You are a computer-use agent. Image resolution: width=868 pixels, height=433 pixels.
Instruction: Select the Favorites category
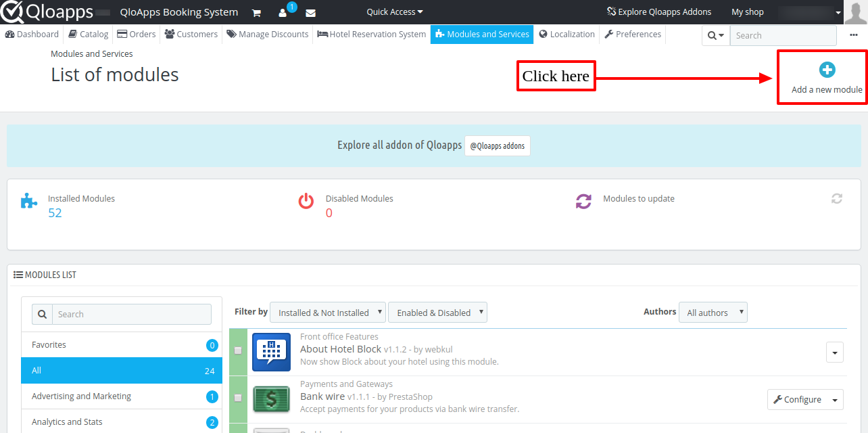[122, 345]
